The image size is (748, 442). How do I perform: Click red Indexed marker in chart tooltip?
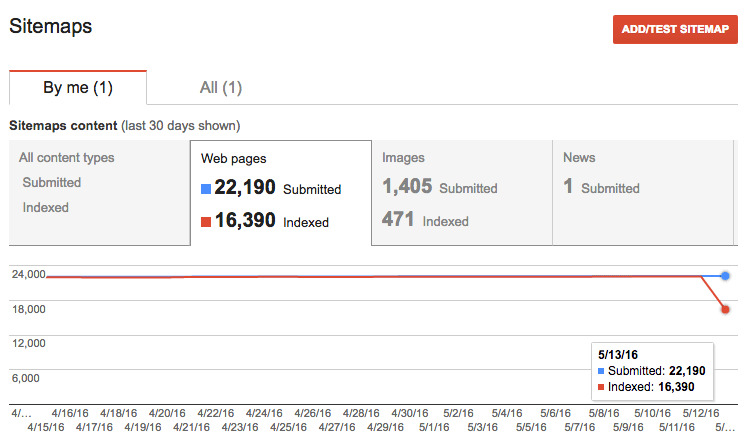600,386
